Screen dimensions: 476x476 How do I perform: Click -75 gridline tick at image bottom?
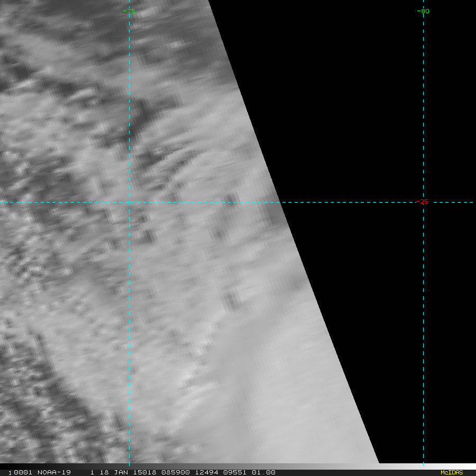(x=129, y=462)
